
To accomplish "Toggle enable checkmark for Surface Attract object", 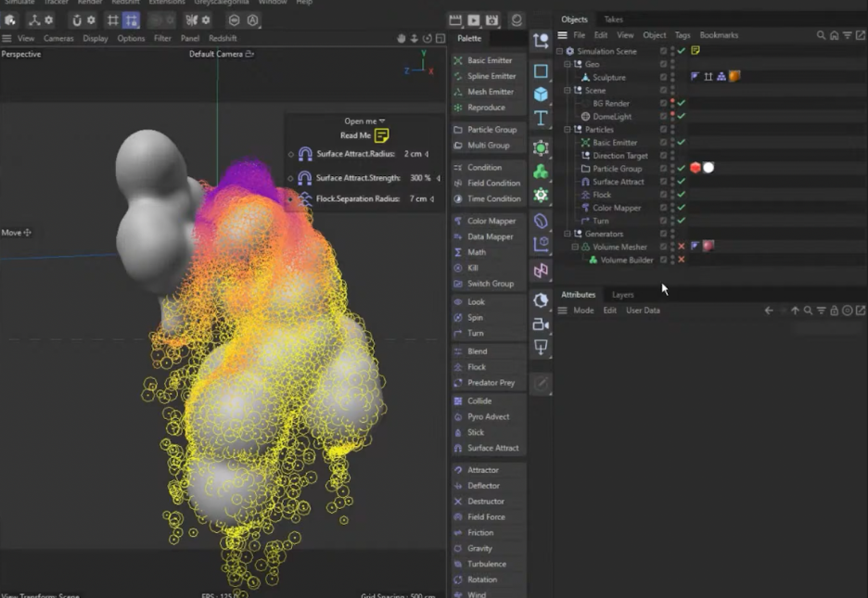I will pos(682,182).
